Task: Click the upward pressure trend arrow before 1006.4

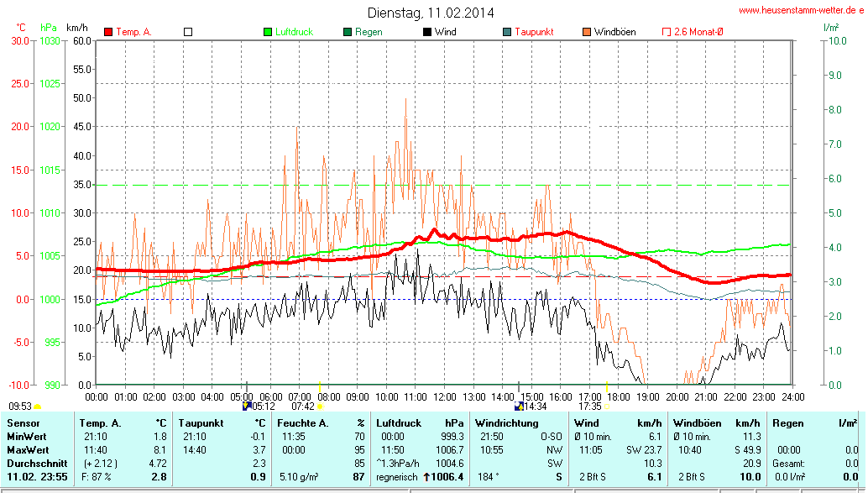Action: coord(426,477)
